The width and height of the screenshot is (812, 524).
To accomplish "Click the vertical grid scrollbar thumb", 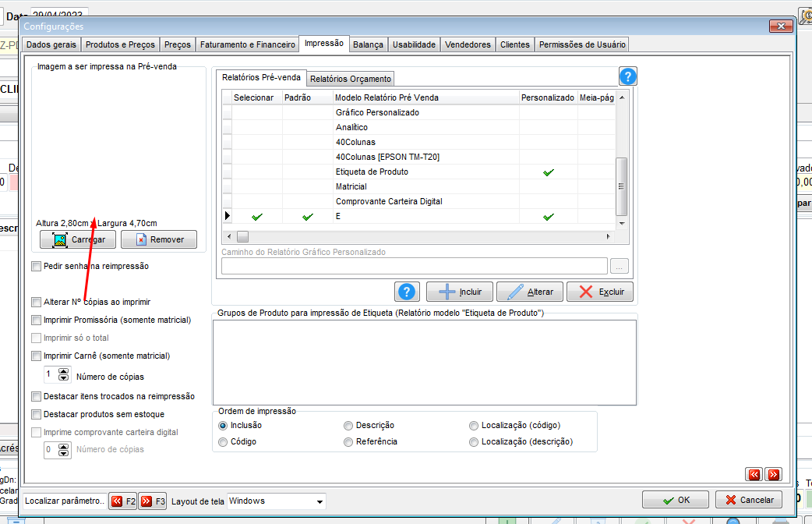I will click(621, 186).
